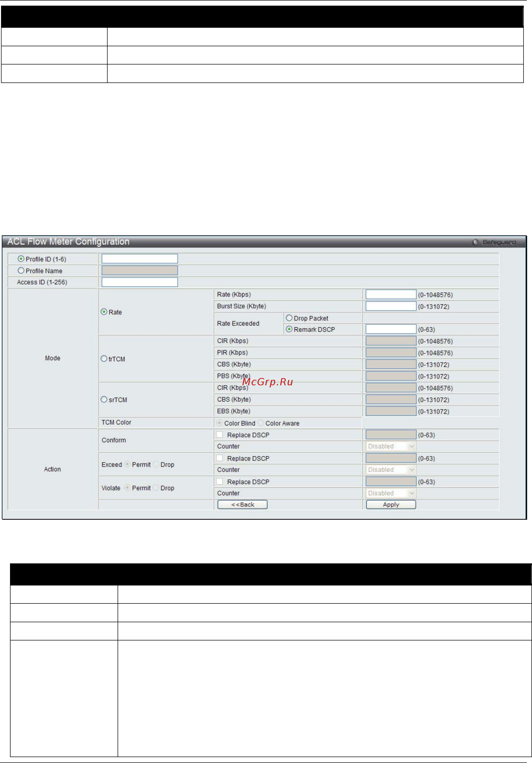The height and width of the screenshot is (763, 532).
Task: Focus the Remark DSCP value field
Action: pos(391,329)
